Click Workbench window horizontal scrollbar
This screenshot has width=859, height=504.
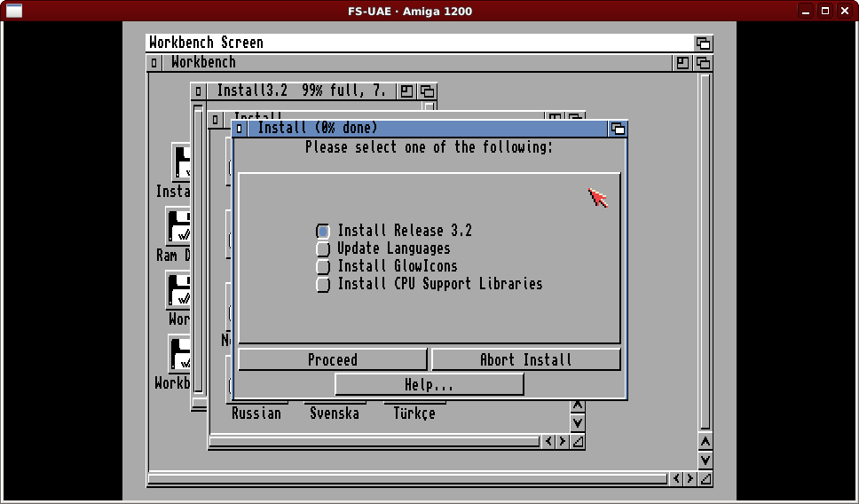tap(408, 479)
